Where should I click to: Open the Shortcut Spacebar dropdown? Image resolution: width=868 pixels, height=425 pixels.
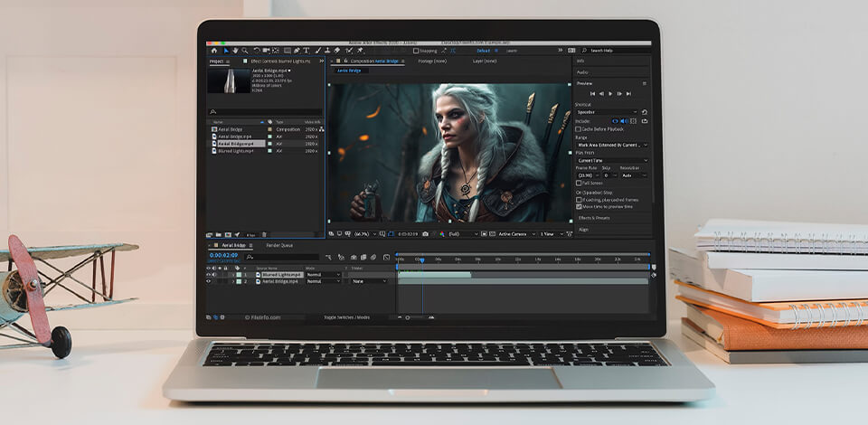tap(606, 113)
